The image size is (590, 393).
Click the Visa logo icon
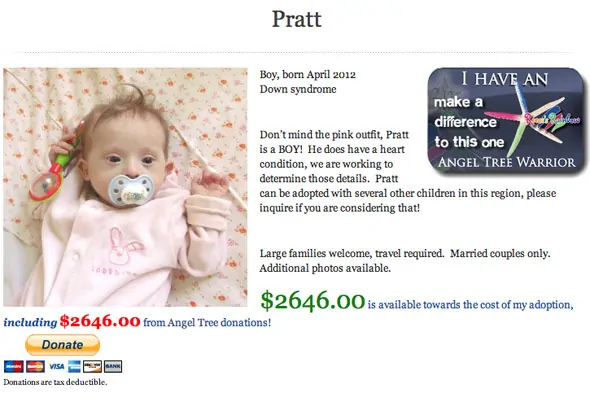point(56,366)
